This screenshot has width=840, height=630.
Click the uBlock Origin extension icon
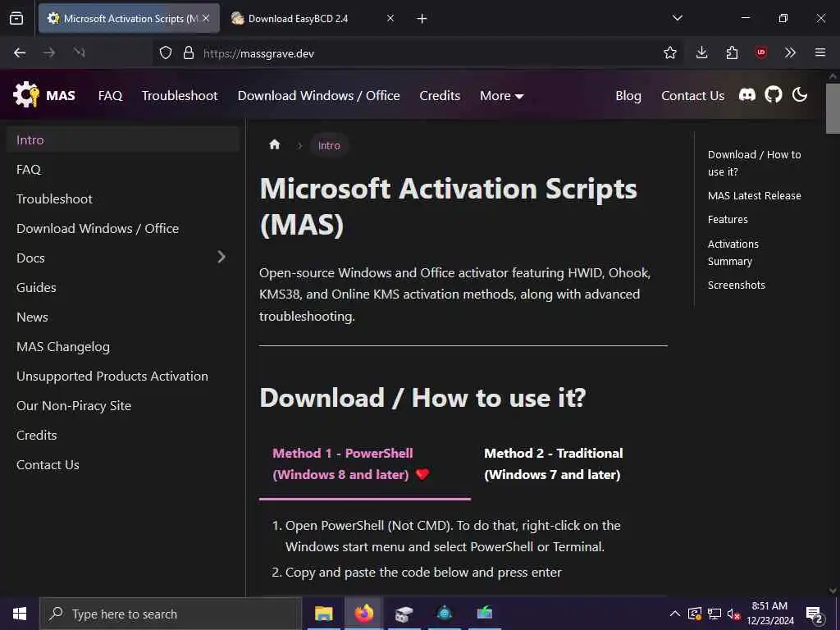tap(761, 52)
